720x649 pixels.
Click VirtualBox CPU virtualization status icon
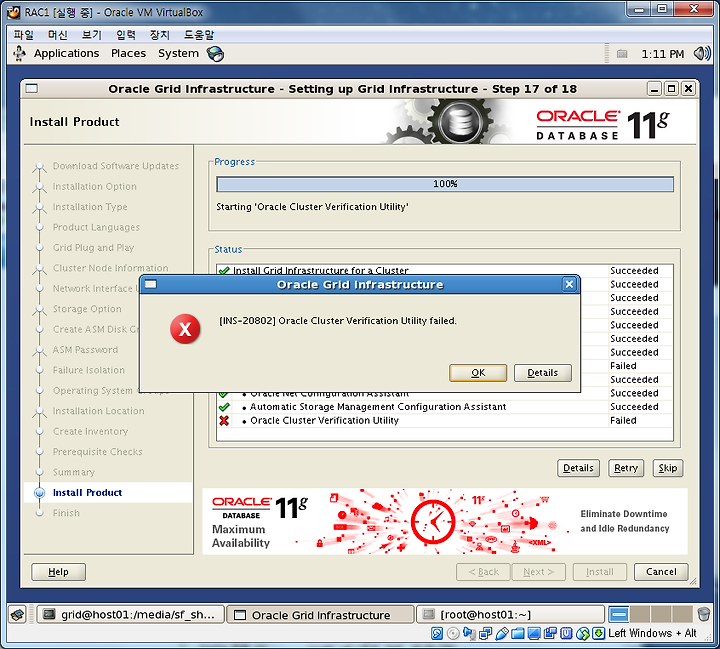(566, 634)
